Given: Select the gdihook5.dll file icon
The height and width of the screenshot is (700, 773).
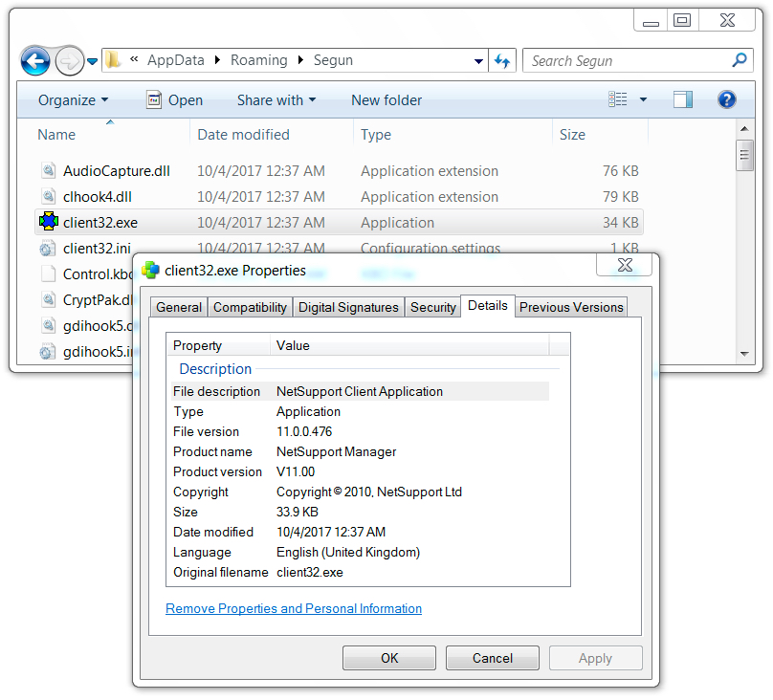Looking at the screenshot, I should click(x=48, y=325).
